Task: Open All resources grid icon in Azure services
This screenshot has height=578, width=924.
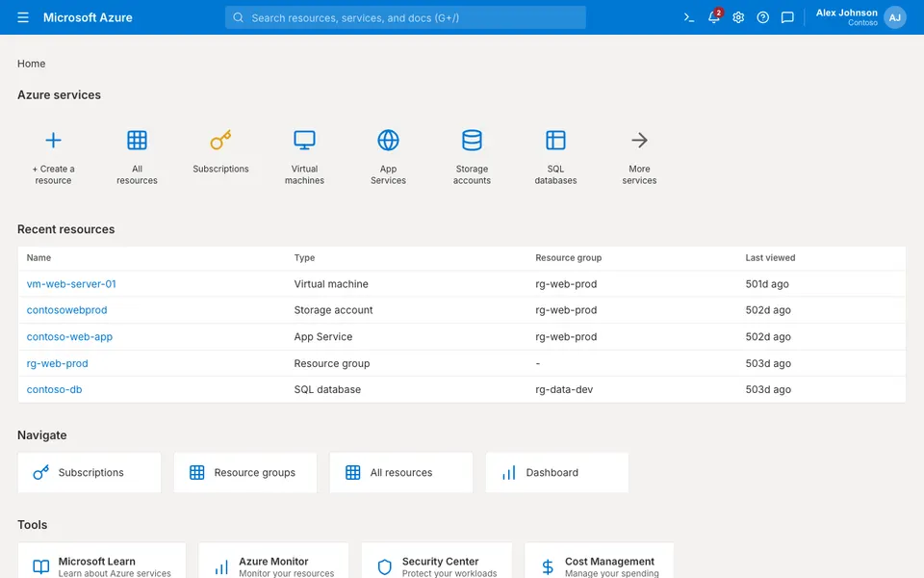Action: 137,141
